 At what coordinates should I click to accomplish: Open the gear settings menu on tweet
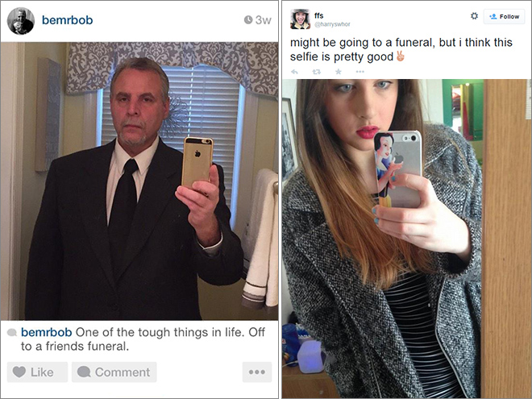coord(474,16)
